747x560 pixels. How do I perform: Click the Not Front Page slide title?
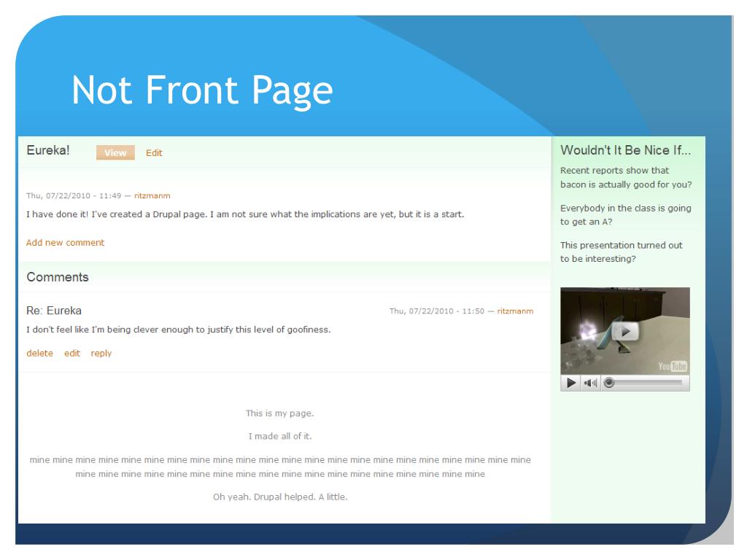click(x=202, y=90)
